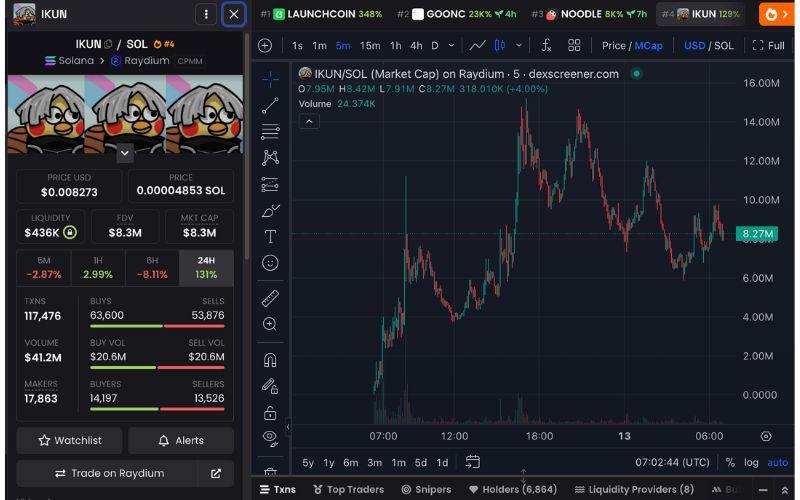Select the trend line drawing tool

pos(270,106)
